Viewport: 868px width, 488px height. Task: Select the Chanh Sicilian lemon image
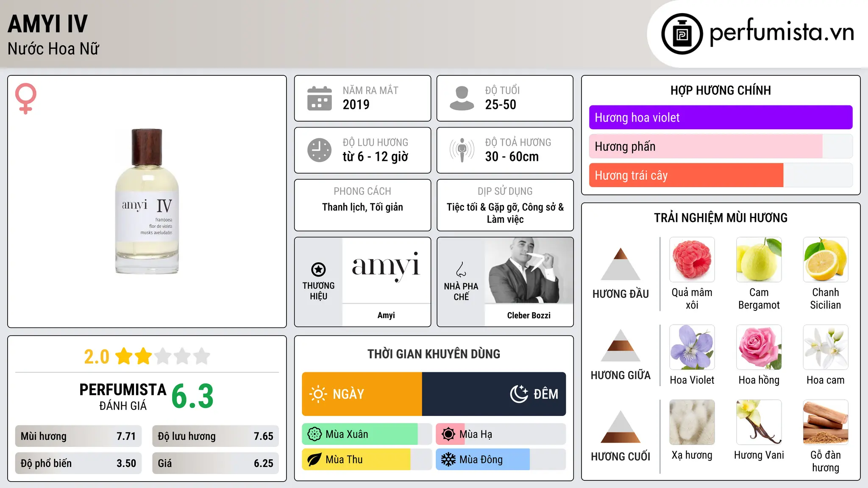pos(826,260)
